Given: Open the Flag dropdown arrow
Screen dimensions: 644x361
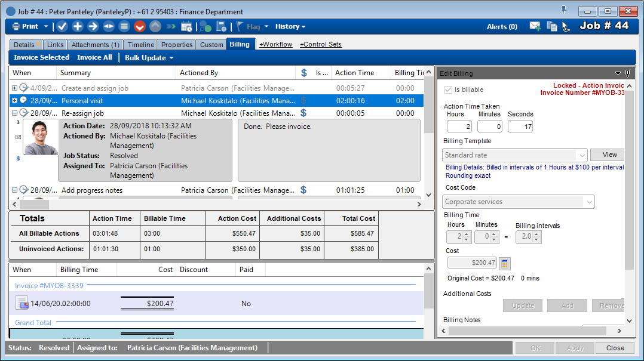Looking at the screenshot, I should coord(266,27).
